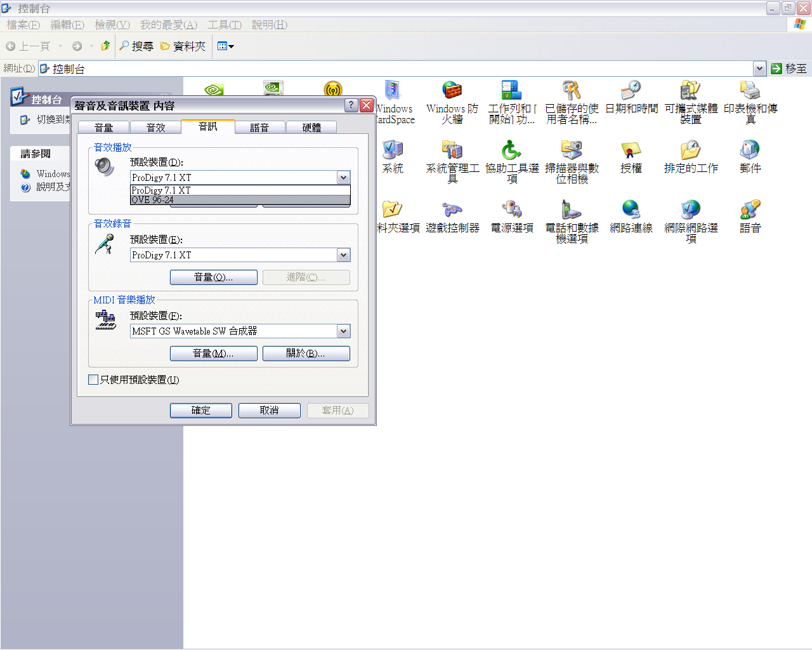Check 只使用預設裝置 checkbox
This screenshot has width=812, height=650.
[93, 380]
